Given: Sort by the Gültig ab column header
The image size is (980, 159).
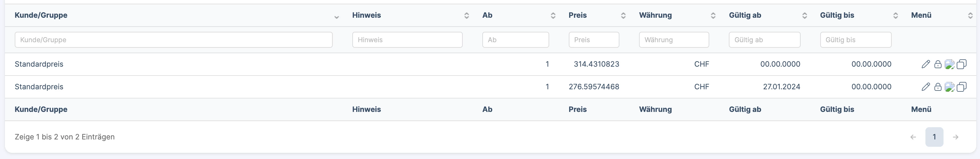Looking at the screenshot, I should tap(745, 15).
